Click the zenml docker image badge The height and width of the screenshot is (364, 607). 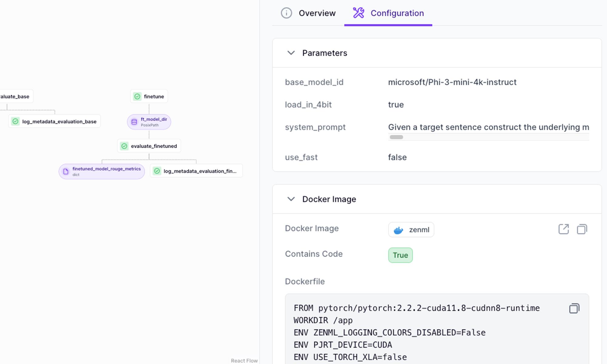[x=411, y=230]
